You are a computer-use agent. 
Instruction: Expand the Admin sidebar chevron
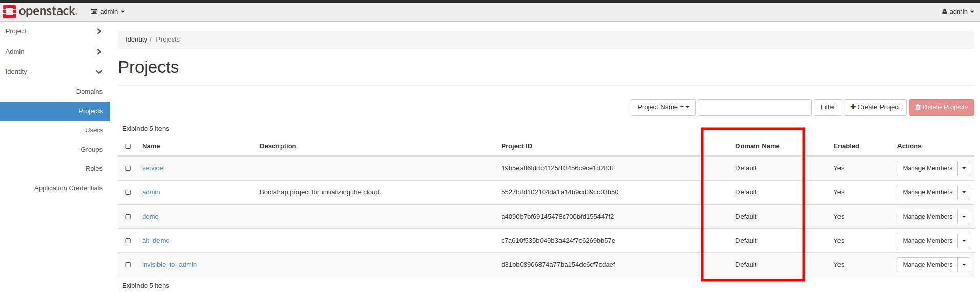(x=99, y=52)
